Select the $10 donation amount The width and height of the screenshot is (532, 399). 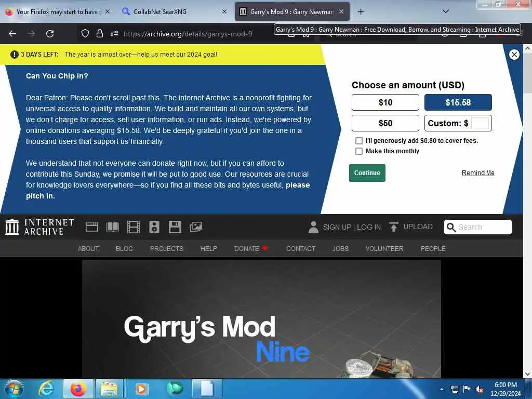click(385, 102)
